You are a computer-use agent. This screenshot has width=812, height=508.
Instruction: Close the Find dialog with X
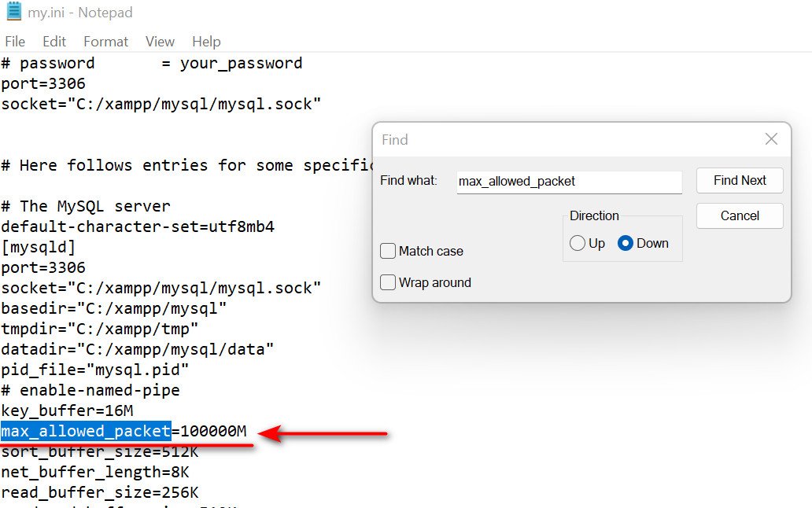pos(771,139)
